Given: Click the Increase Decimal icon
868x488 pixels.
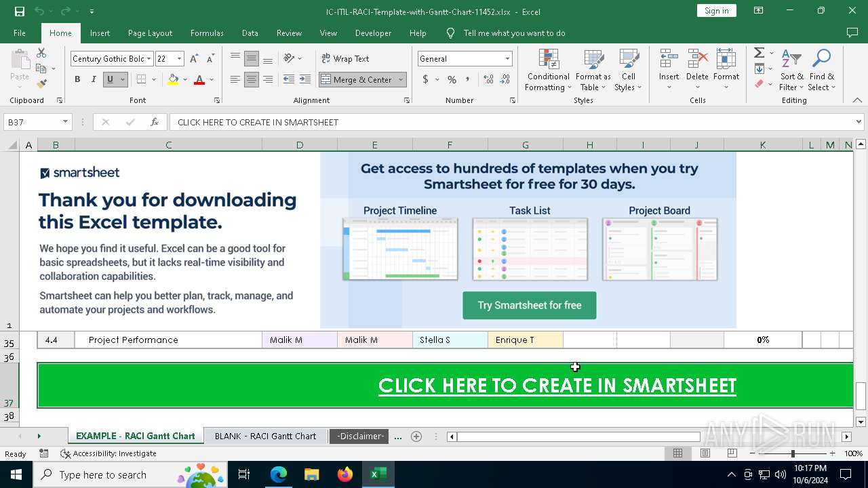Looking at the screenshot, I should click(x=488, y=79).
